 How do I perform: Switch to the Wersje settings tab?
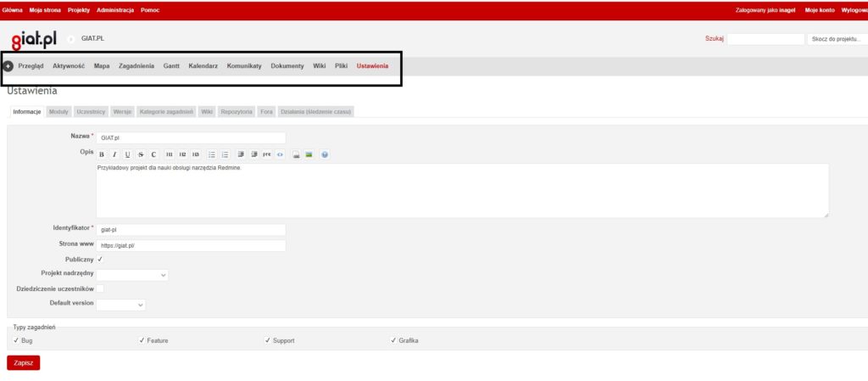(122, 112)
